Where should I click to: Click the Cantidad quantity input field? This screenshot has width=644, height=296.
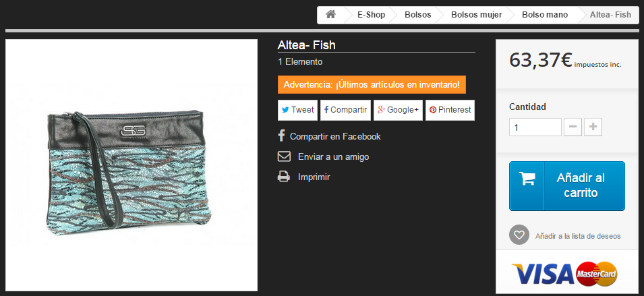pyautogui.click(x=535, y=127)
